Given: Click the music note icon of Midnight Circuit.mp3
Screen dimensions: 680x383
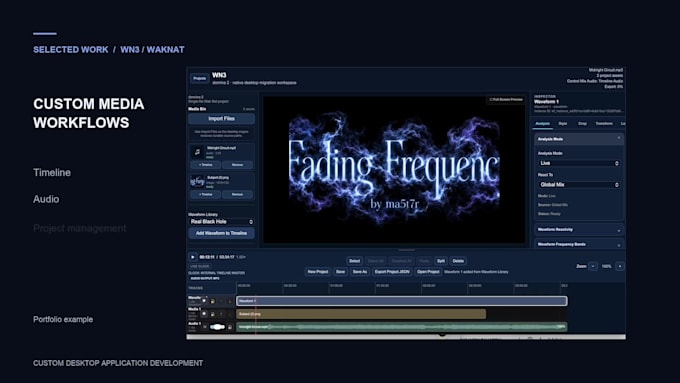Looking at the screenshot, I should point(197,152).
